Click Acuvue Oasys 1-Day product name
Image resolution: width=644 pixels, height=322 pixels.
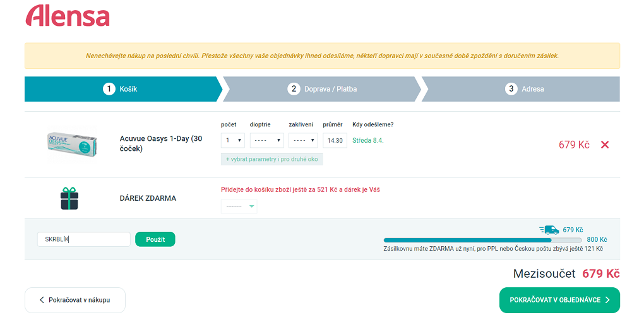point(161,144)
